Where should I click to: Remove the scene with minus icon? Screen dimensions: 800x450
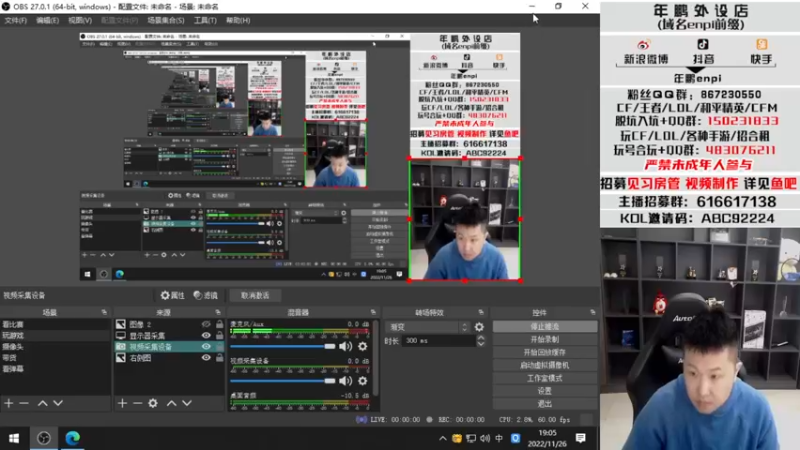pyautogui.click(x=24, y=403)
